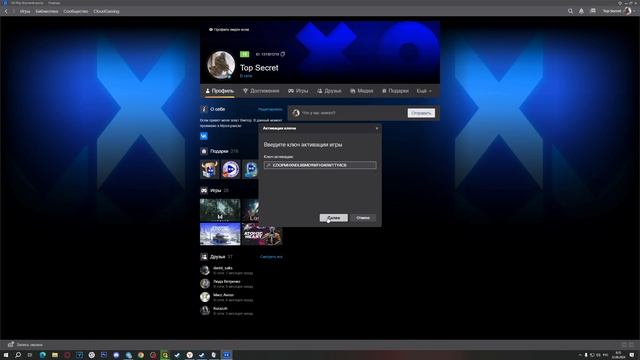The height and width of the screenshot is (360, 640).
Task: Click the green level badge near ID
Action: coord(244,54)
